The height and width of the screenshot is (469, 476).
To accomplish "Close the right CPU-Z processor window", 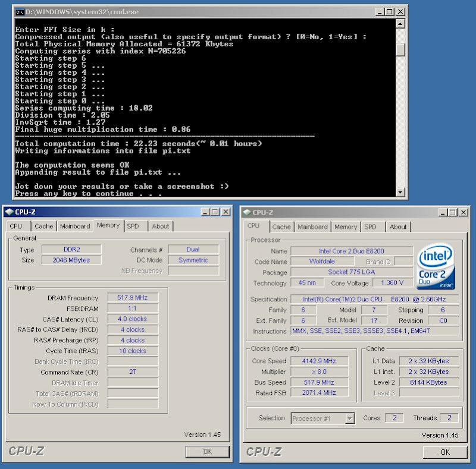I will [x=464, y=213].
